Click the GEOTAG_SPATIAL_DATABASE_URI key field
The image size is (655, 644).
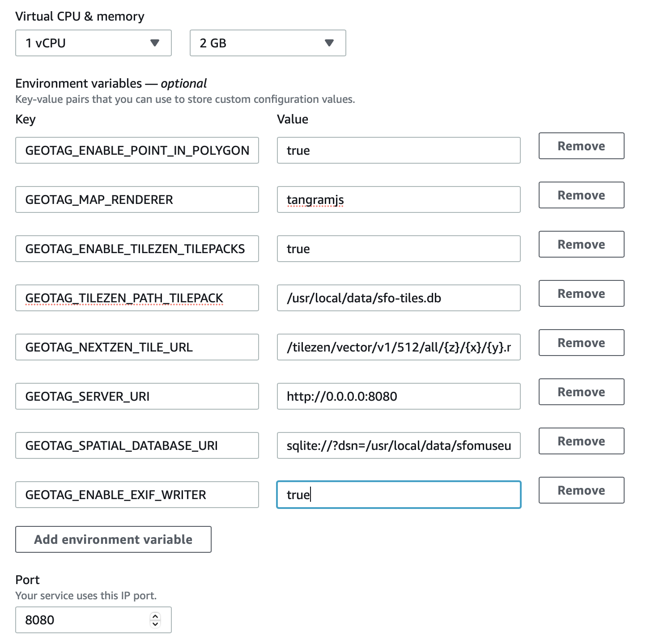pos(137,445)
